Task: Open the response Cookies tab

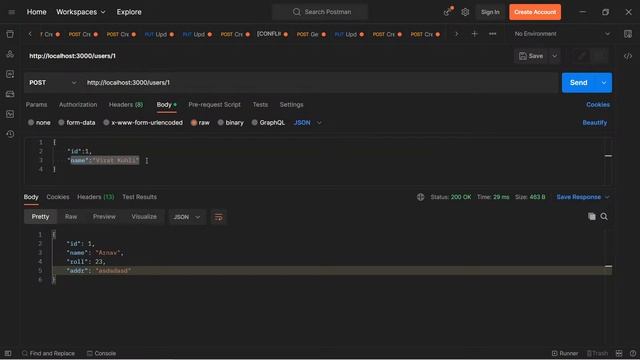Action: click(x=58, y=197)
